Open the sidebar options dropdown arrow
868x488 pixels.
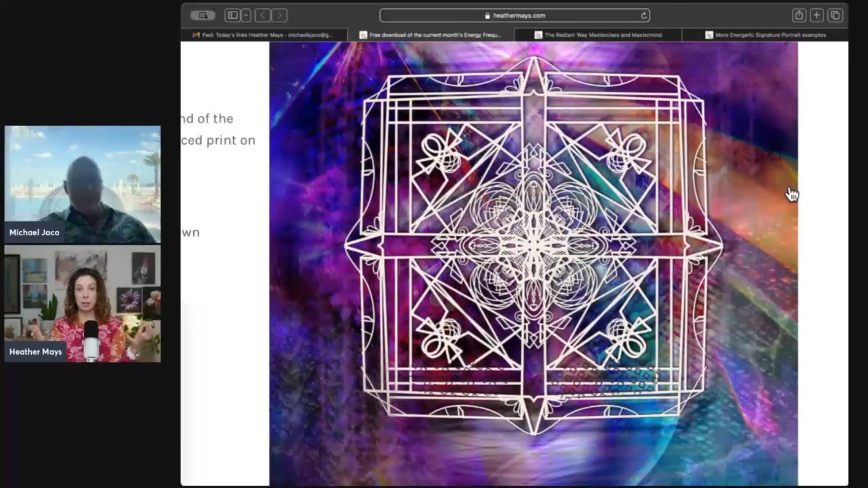245,15
